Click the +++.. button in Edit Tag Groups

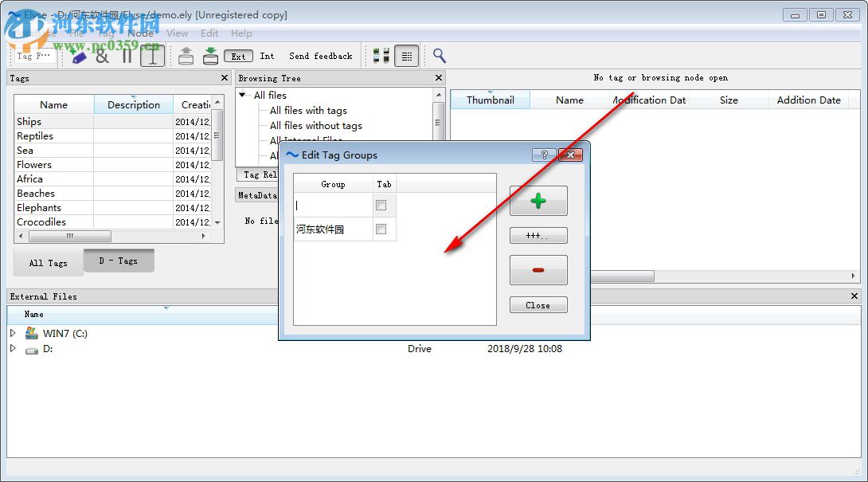point(538,236)
